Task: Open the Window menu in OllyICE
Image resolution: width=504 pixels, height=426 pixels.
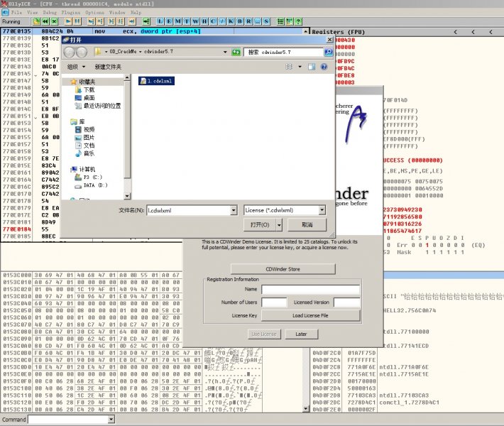Action: (x=117, y=13)
